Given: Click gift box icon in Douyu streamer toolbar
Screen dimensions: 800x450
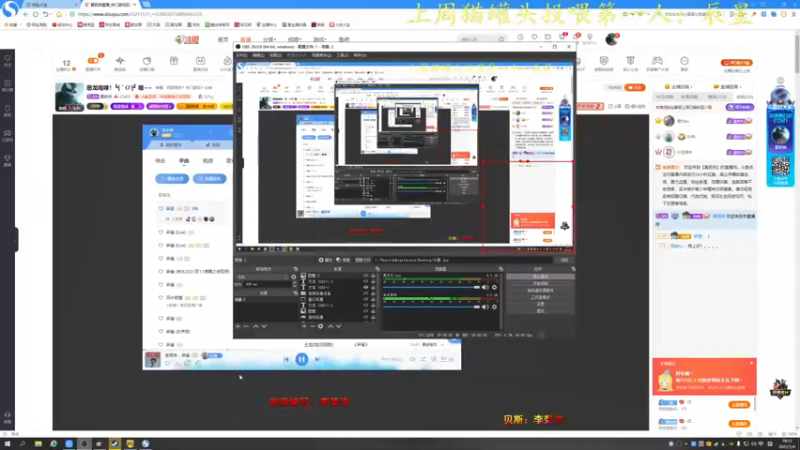Looking at the screenshot, I should (173, 63).
